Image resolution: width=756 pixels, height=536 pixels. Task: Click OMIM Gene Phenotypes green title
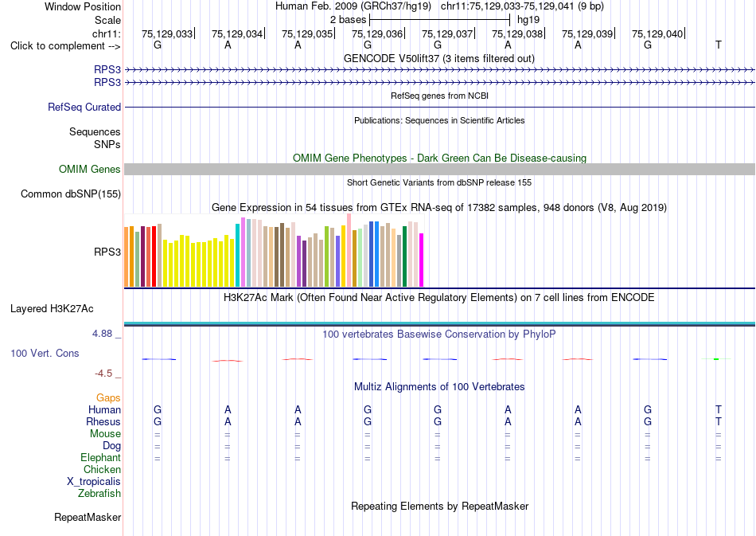(x=439, y=158)
